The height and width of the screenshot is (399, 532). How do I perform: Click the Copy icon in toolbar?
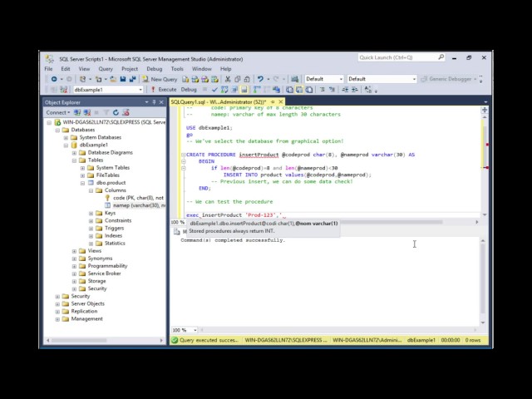tap(238, 79)
